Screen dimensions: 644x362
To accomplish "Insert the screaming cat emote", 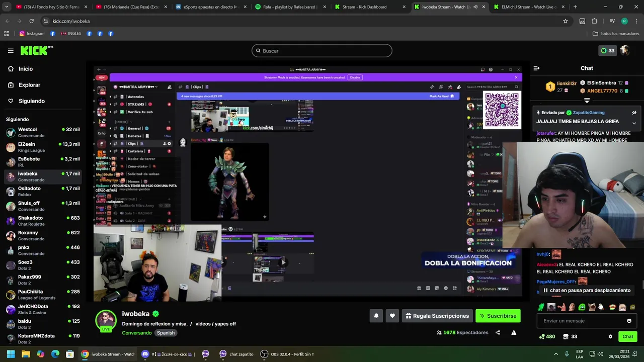I will click(x=592, y=307).
